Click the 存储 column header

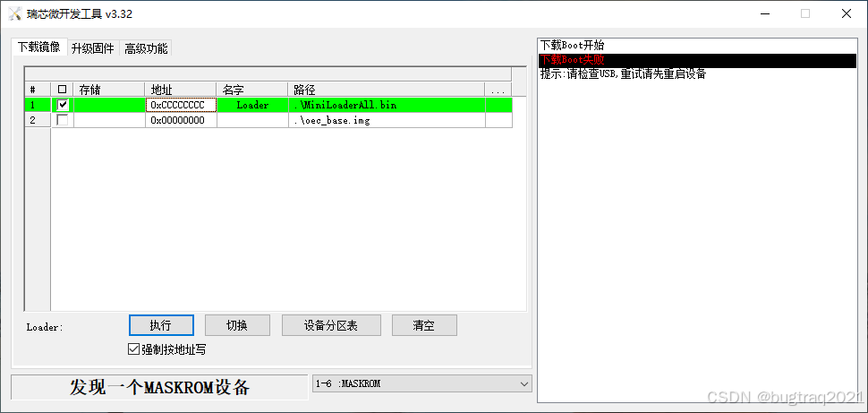point(109,90)
